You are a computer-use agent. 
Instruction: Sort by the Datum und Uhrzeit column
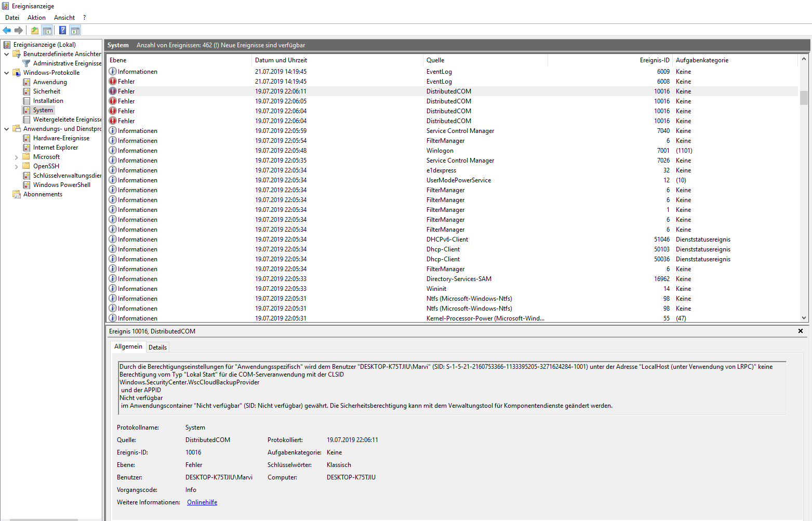(337, 60)
